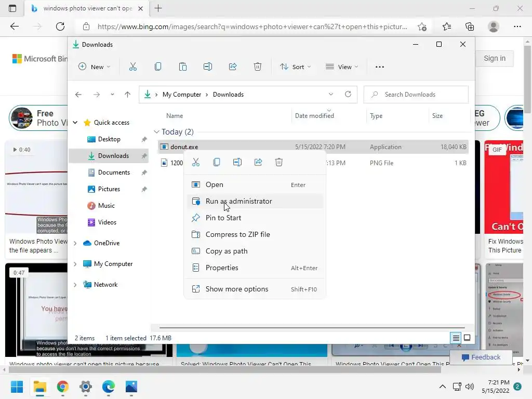Click the Cut icon in Explorer toolbar
This screenshot has height=399, width=532.
(132, 67)
